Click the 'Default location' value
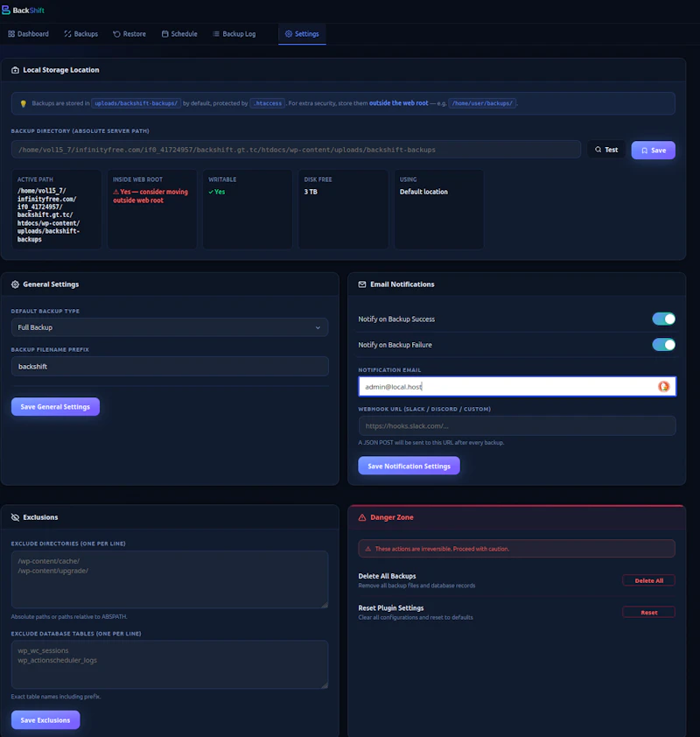The height and width of the screenshot is (737, 700). coord(423,192)
